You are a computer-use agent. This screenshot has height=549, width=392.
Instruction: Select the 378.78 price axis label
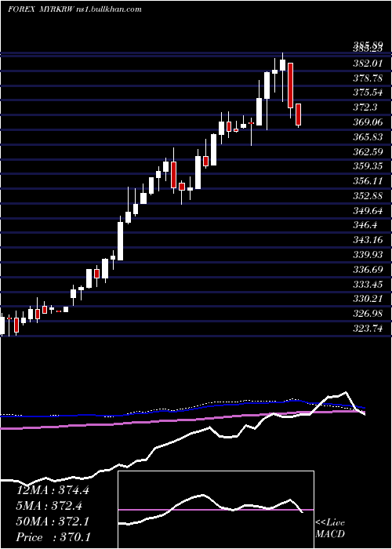[367, 78]
